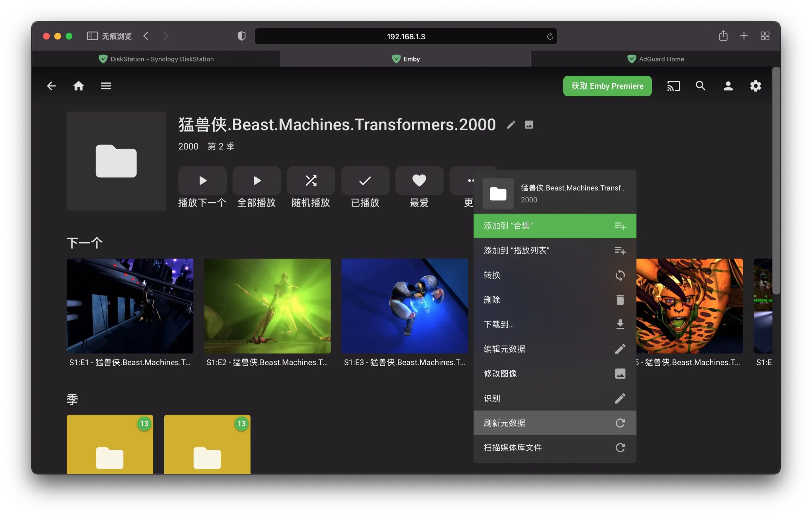The height and width of the screenshot is (516, 812).
Task: Go back with Emby's back arrow
Action: pyautogui.click(x=51, y=86)
